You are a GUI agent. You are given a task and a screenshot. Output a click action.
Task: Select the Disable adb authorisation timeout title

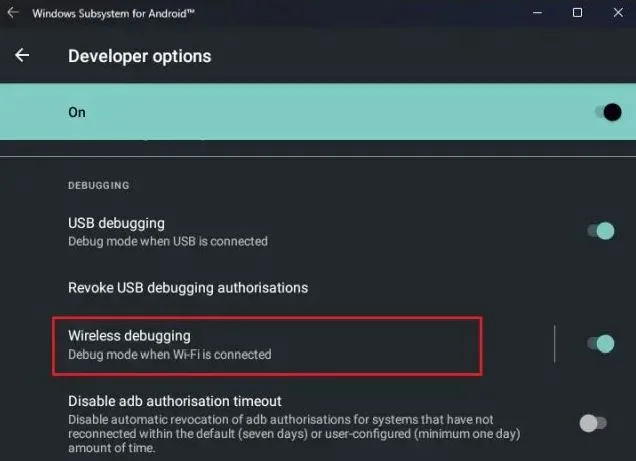(x=175, y=401)
